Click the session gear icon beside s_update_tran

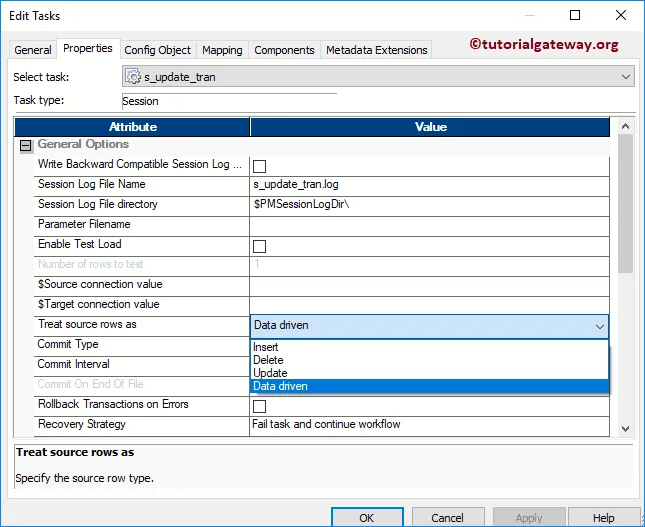133,77
